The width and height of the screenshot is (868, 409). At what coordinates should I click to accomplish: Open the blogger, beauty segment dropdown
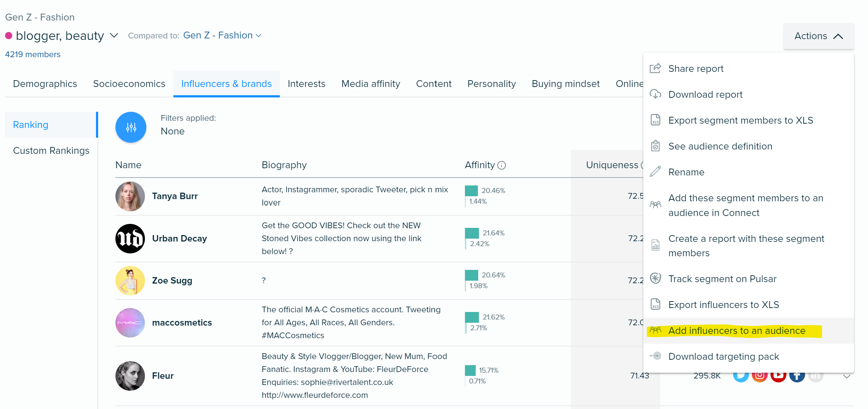114,36
